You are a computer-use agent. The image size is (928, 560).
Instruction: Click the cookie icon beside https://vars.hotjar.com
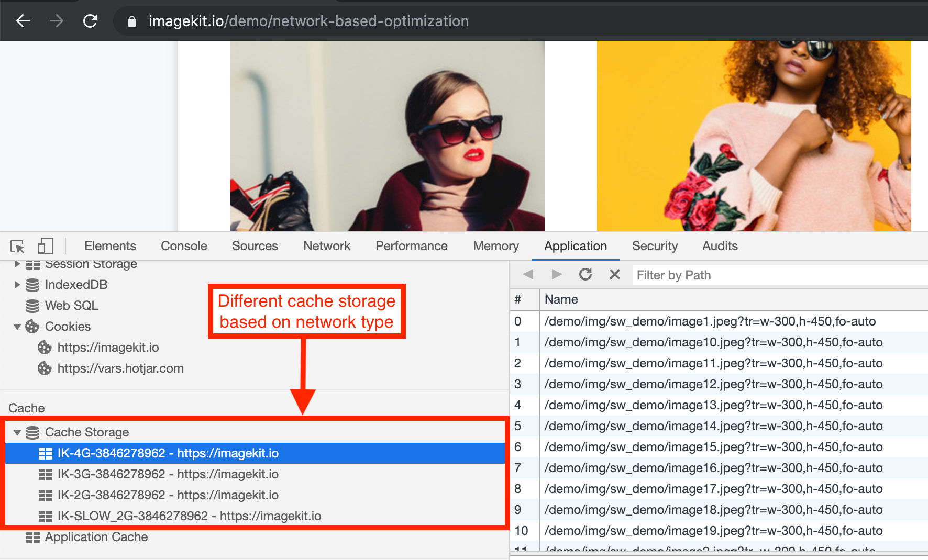click(x=45, y=368)
